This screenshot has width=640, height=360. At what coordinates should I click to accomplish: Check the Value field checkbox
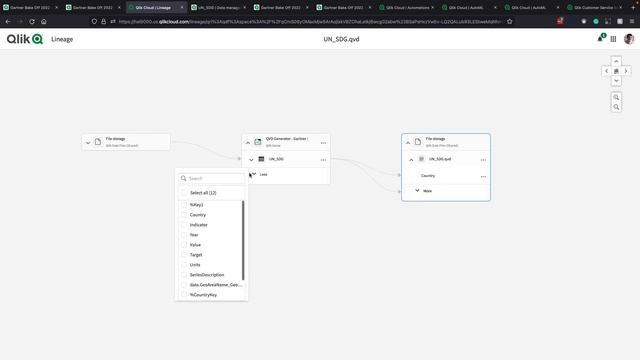pyautogui.click(x=184, y=244)
